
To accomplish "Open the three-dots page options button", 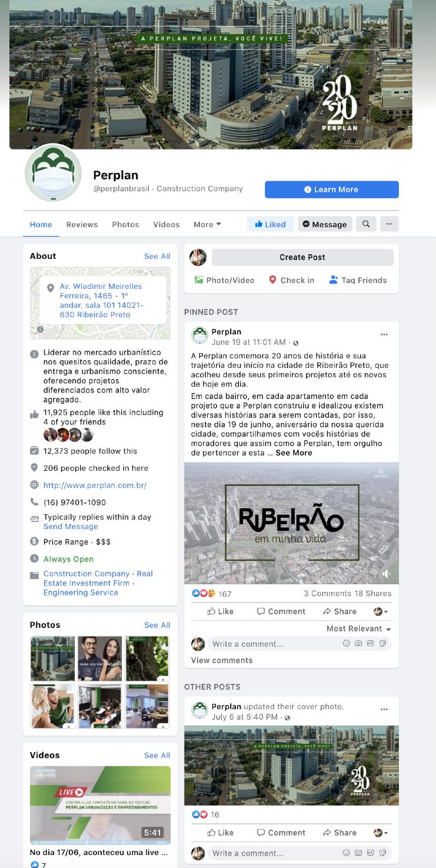I will point(389,224).
